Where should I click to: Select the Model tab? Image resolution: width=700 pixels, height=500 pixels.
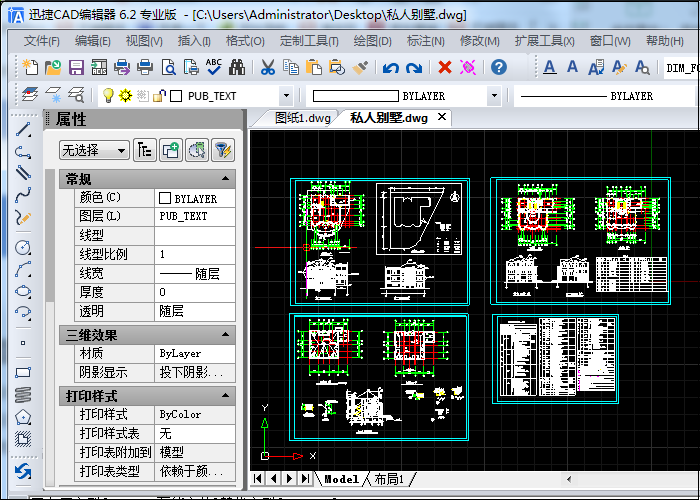(342, 479)
